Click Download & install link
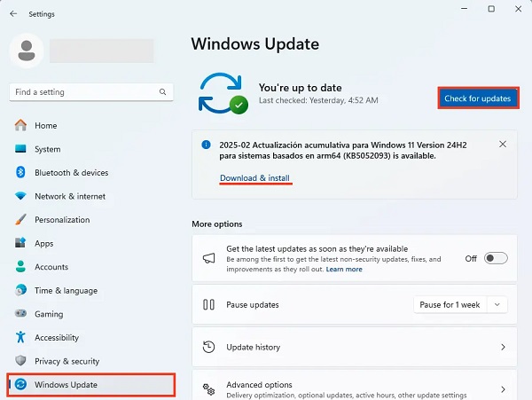Screen dimensions: 532x400 click(x=254, y=177)
